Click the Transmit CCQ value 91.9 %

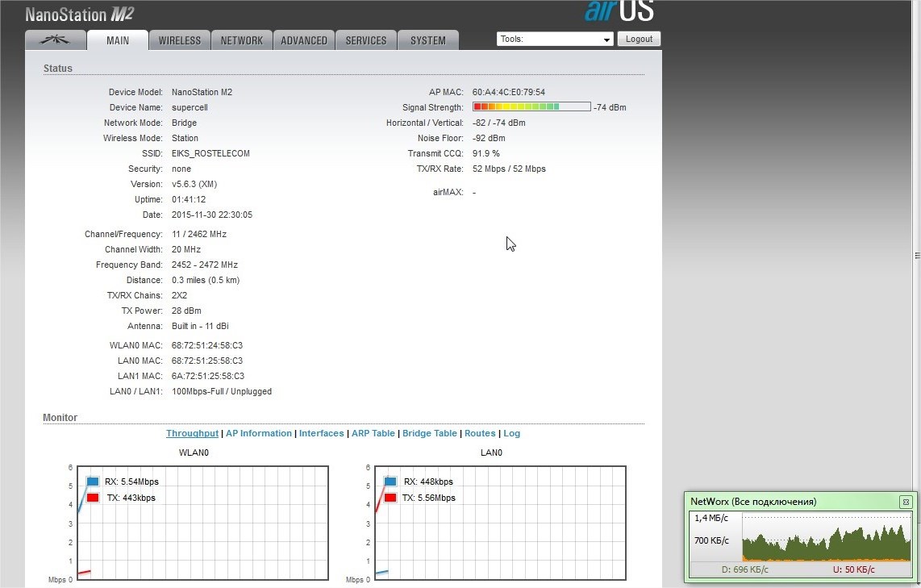point(486,153)
